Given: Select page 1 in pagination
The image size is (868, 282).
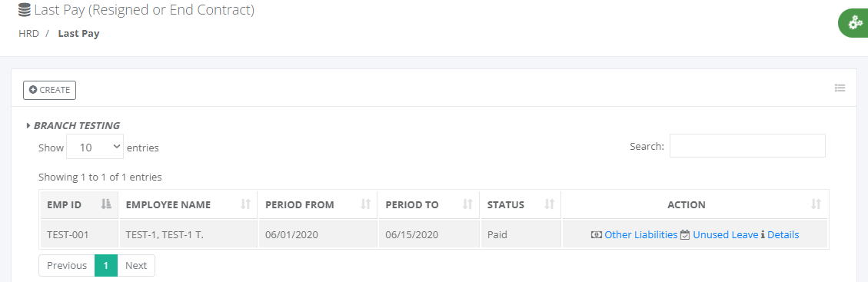Looking at the screenshot, I should (x=106, y=265).
